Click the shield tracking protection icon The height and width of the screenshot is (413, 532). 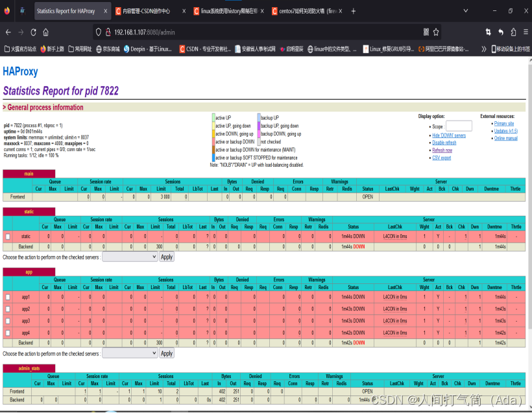[99, 32]
